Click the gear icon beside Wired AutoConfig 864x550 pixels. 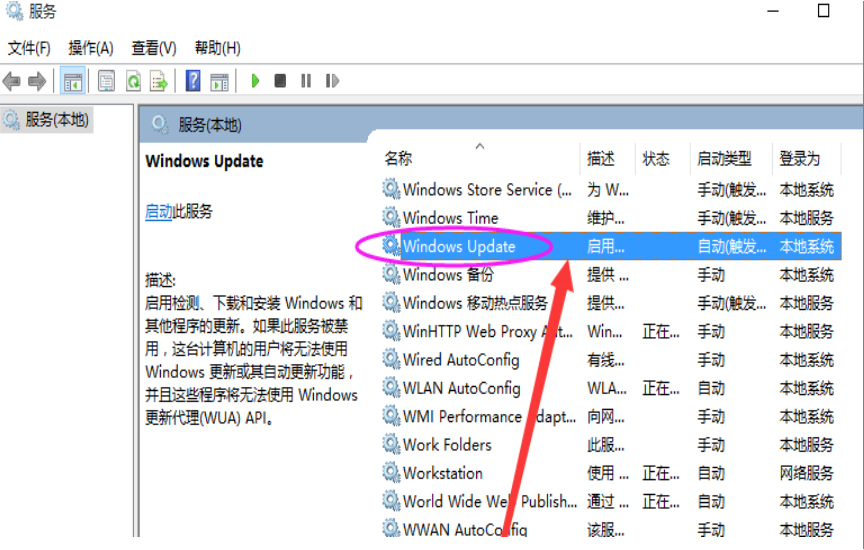391,359
